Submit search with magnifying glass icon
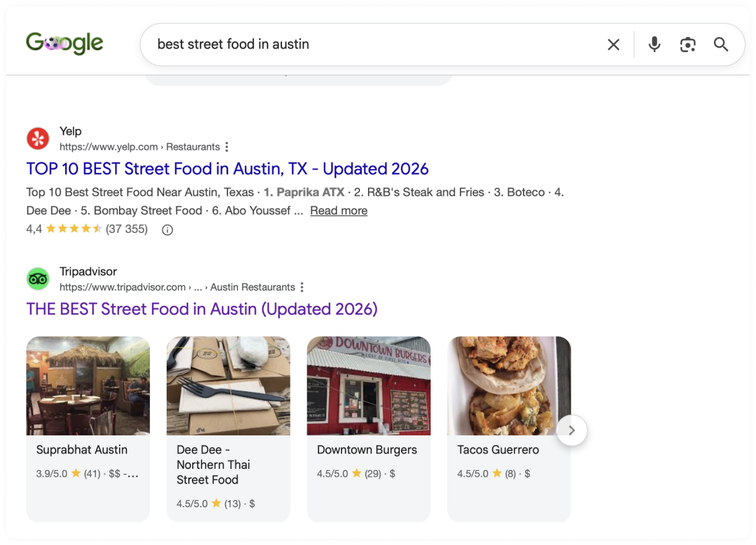756x545 pixels. 721,45
